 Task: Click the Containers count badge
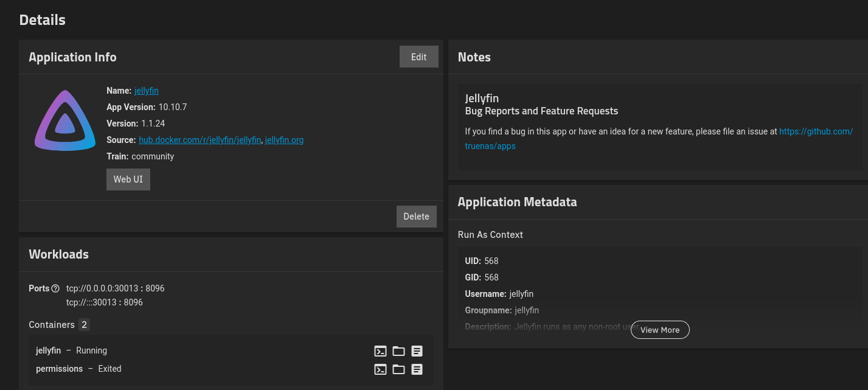tap(84, 325)
